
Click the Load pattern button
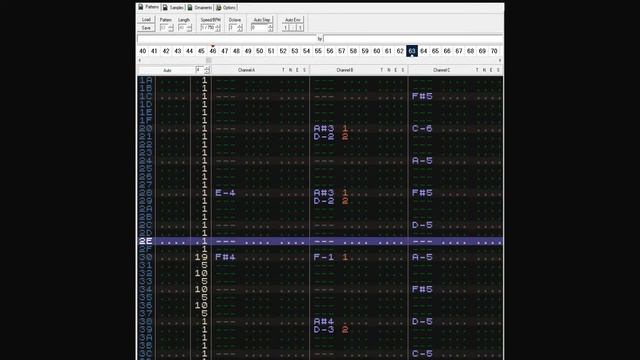coord(146,20)
